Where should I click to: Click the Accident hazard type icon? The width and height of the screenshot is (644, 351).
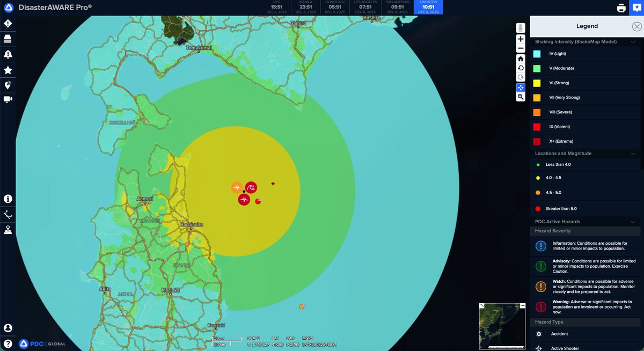tap(539, 334)
